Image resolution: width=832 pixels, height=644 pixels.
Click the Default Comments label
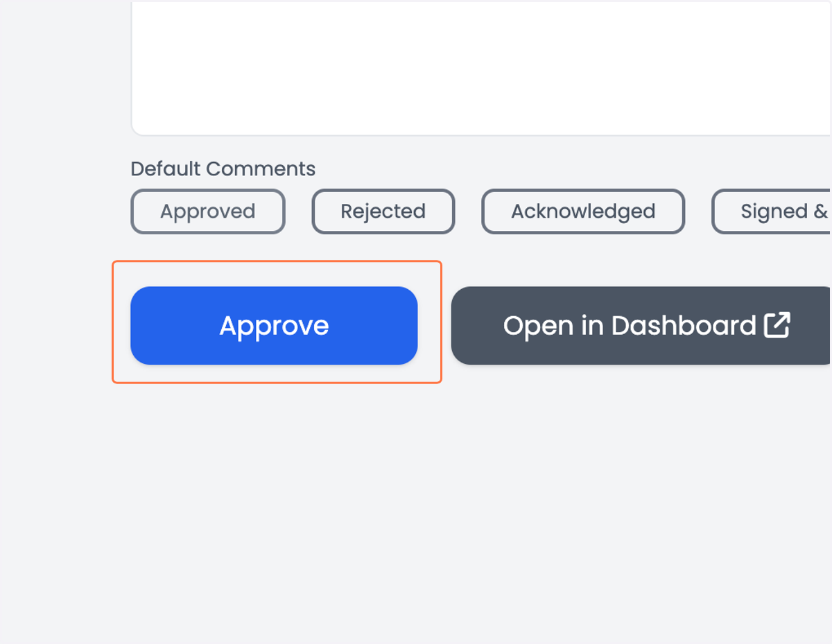[x=223, y=169]
